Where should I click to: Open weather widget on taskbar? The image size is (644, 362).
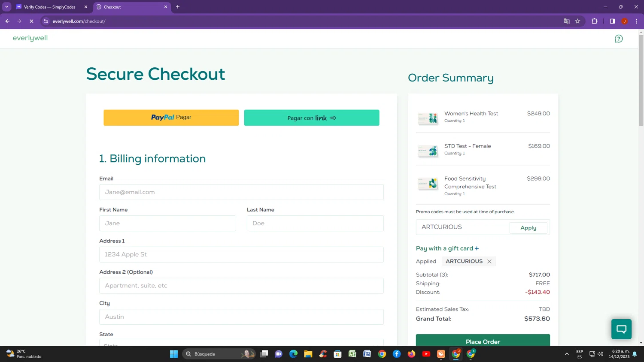click(x=24, y=354)
